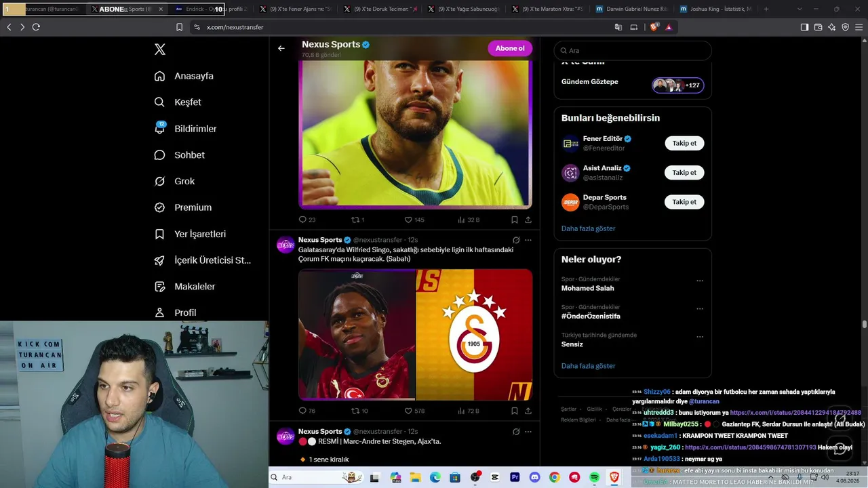Open İçerik Üreticisi Stüdyosu
This screenshot has width=868, height=488.
pos(203,260)
